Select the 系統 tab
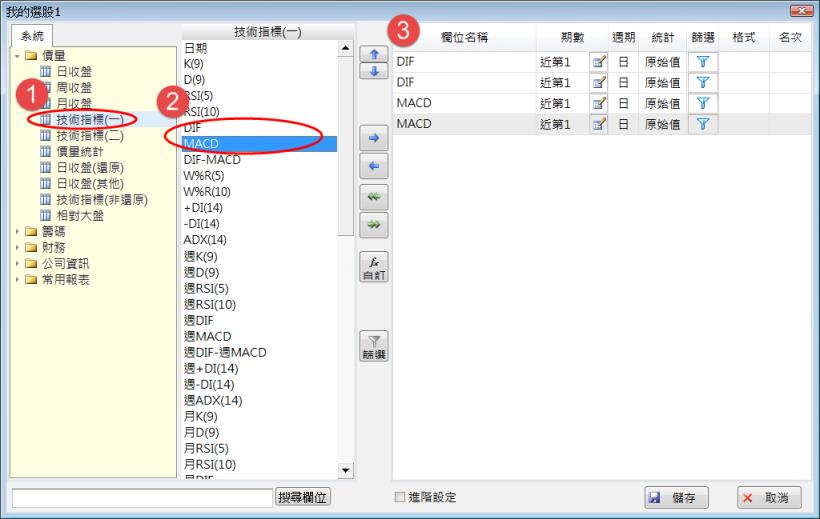820x519 pixels. tap(34, 36)
